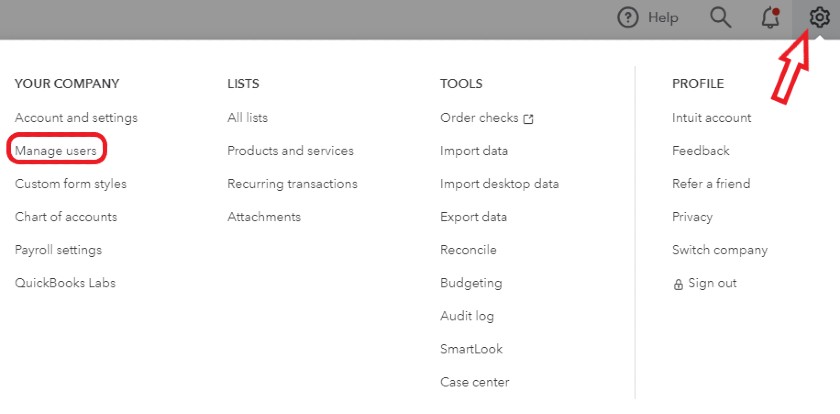
Task: Click the lock icon beside Sign out
Action: pyautogui.click(x=678, y=284)
